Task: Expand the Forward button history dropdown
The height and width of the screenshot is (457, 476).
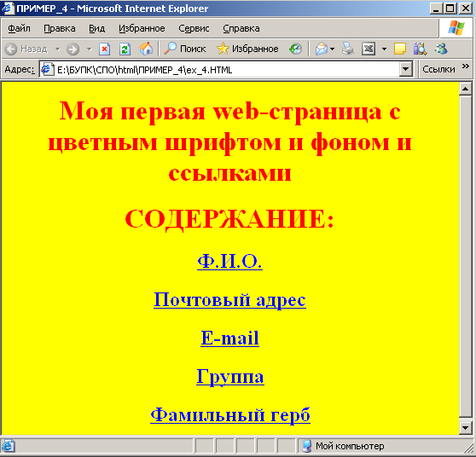Action: click(x=89, y=49)
